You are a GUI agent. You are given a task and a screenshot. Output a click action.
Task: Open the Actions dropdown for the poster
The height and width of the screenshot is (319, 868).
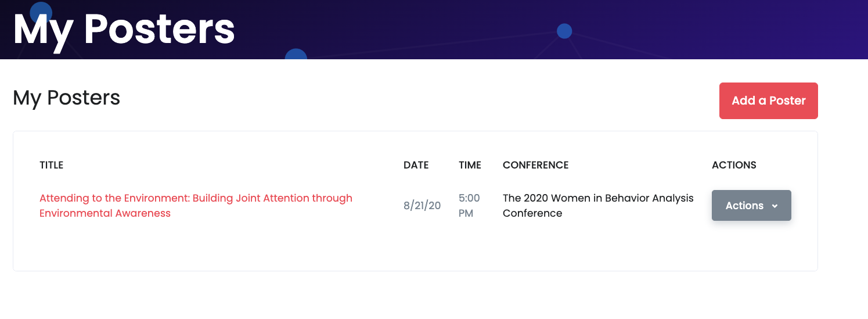coord(751,205)
